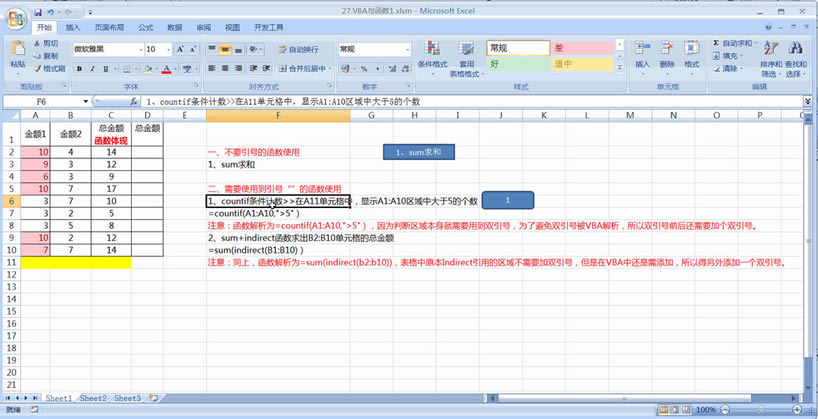Increase decimal places
The width and height of the screenshot is (818, 419).
point(391,68)
